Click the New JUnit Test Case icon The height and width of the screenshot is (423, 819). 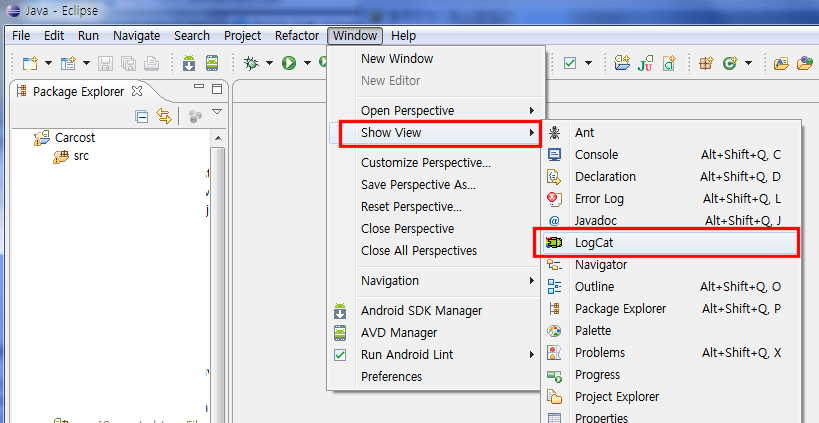coord(646,63)
